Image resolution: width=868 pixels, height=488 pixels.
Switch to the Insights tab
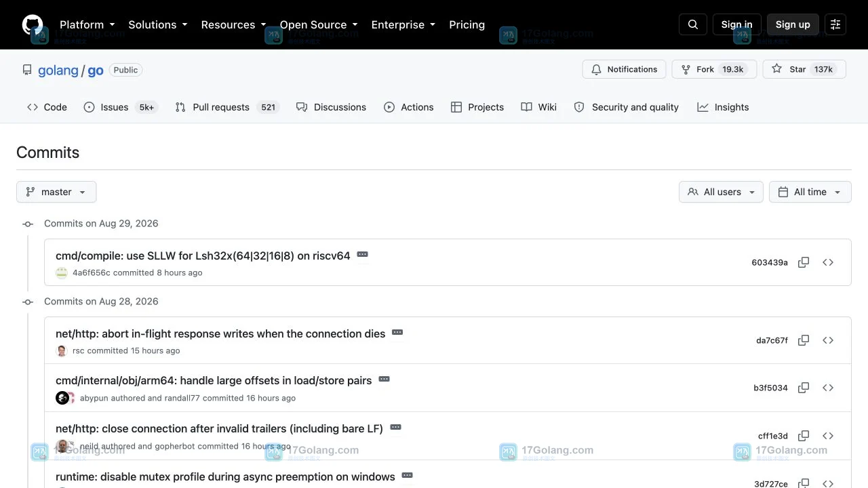724,107
